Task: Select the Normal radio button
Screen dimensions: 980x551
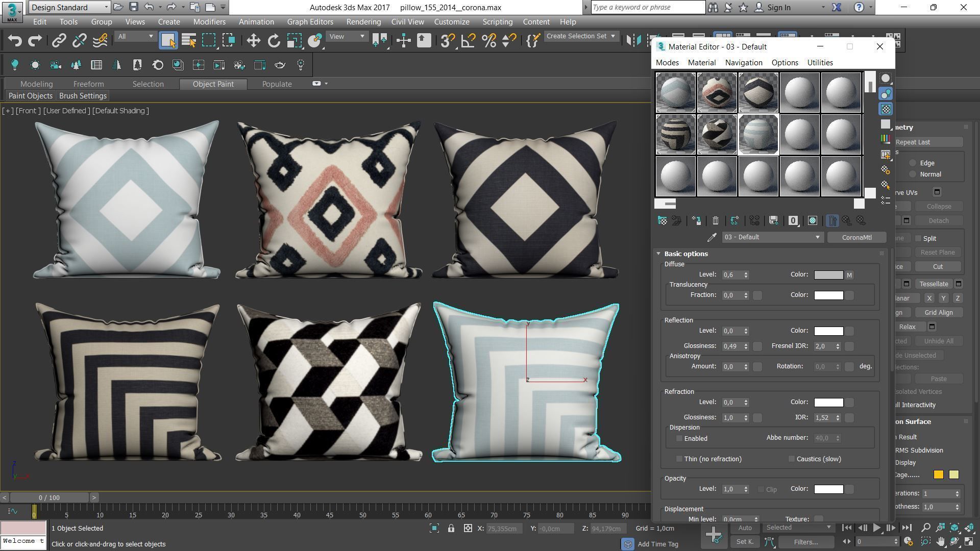Action: click(x=913, y=174)
